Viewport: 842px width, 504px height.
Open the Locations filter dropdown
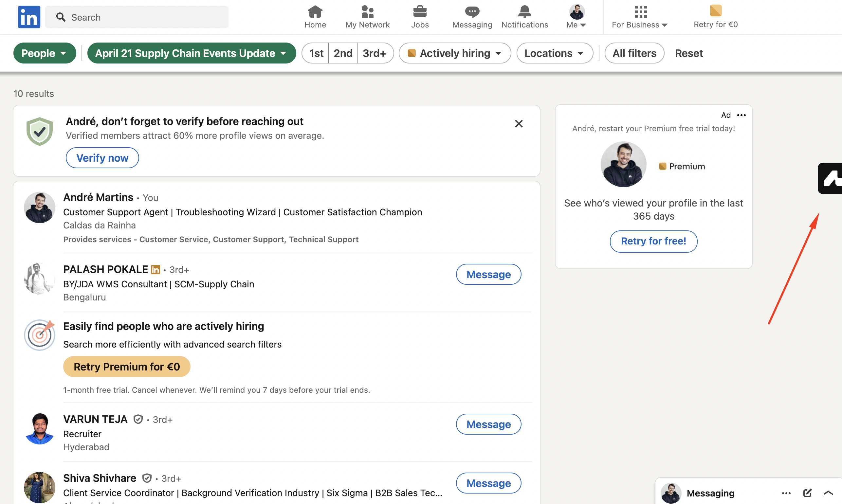point(555,53)
